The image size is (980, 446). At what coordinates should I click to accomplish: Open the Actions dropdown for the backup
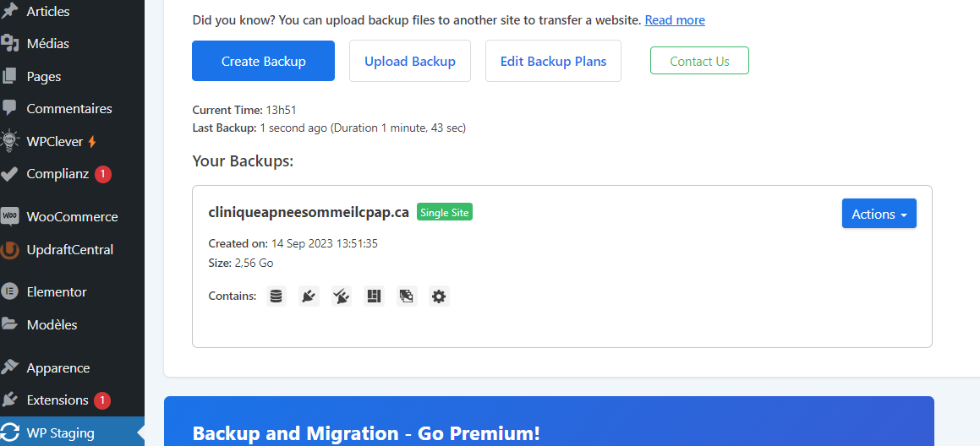879,214
